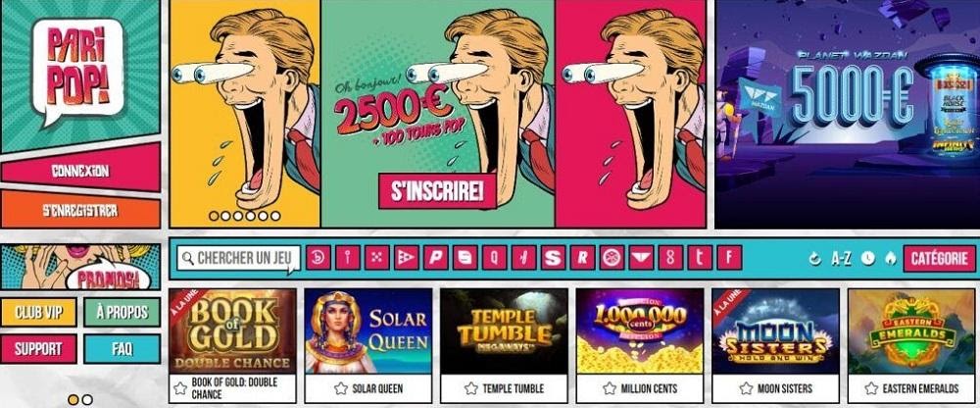Click the flame popular-games sort icon

tap(891, 258)
